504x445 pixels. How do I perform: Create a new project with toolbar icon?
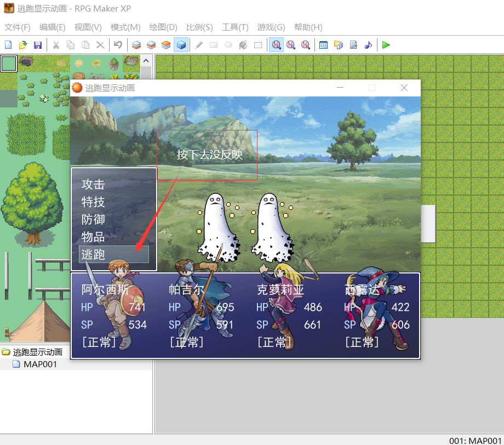click(x=8, y=45)
